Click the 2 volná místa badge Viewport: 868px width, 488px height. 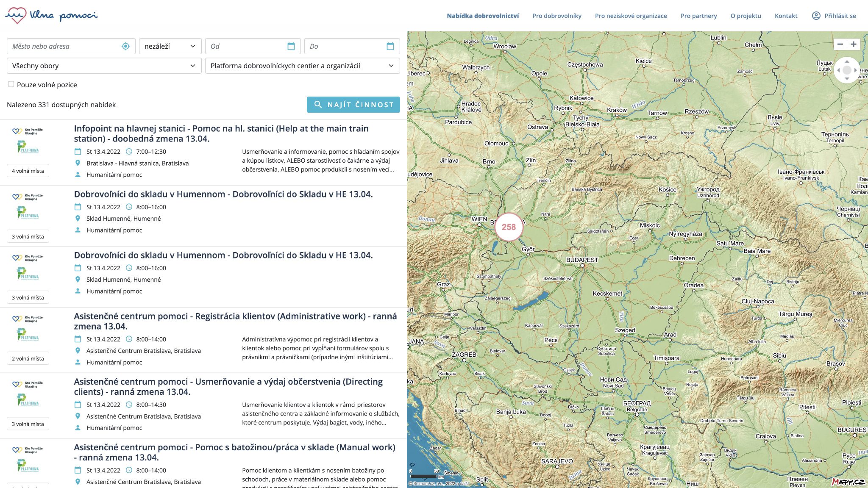[x=28, y=358]
